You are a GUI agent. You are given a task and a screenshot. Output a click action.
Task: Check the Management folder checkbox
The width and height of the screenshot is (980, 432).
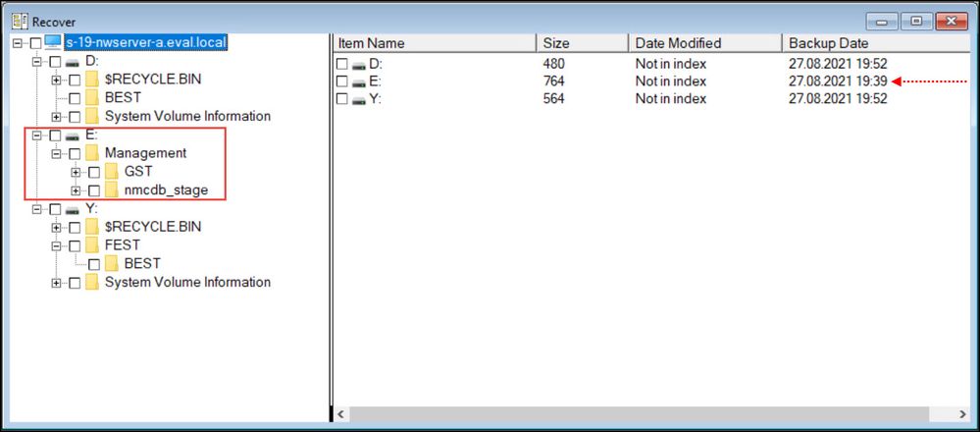pos(75,153)
